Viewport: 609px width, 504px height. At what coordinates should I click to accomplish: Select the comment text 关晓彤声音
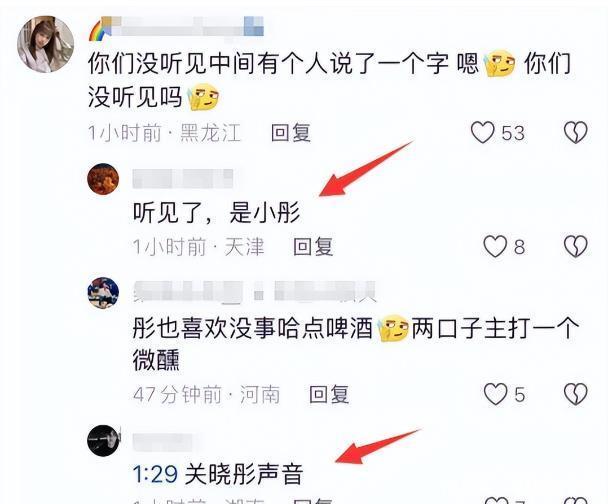coord(244,474)
